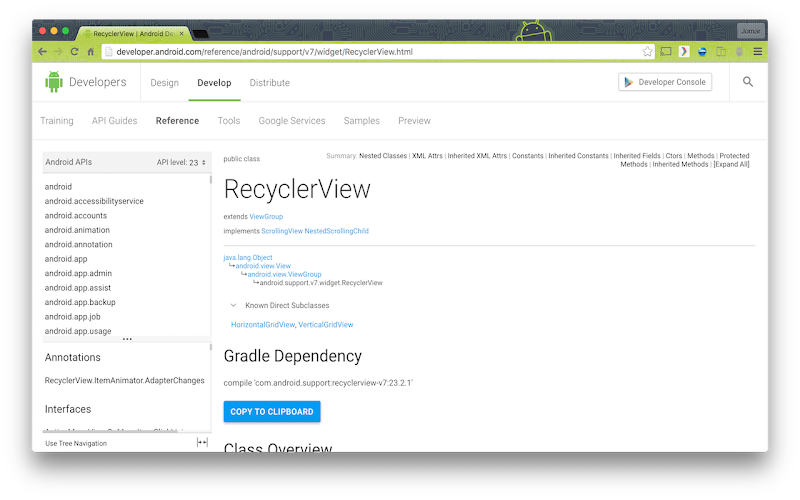
Task: Jump to Nested Classes summary
Action: pyautogui.click(x=383, y=156)
